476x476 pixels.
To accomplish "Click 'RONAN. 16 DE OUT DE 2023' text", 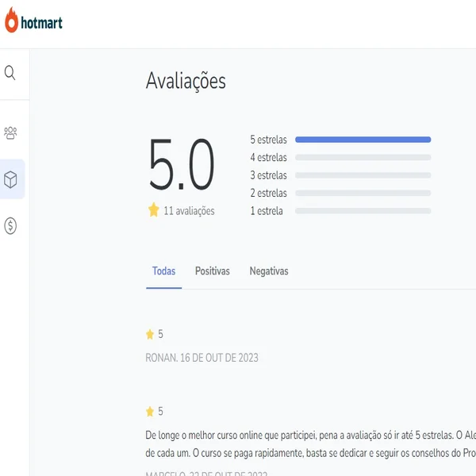I will (202, 358).
